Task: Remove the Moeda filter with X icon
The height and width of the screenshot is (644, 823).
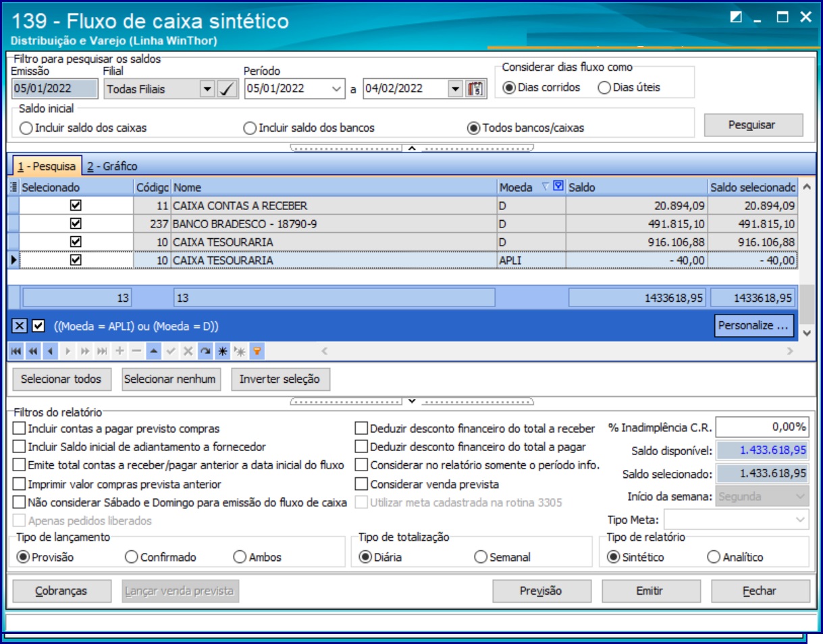Action: point(20,326)
